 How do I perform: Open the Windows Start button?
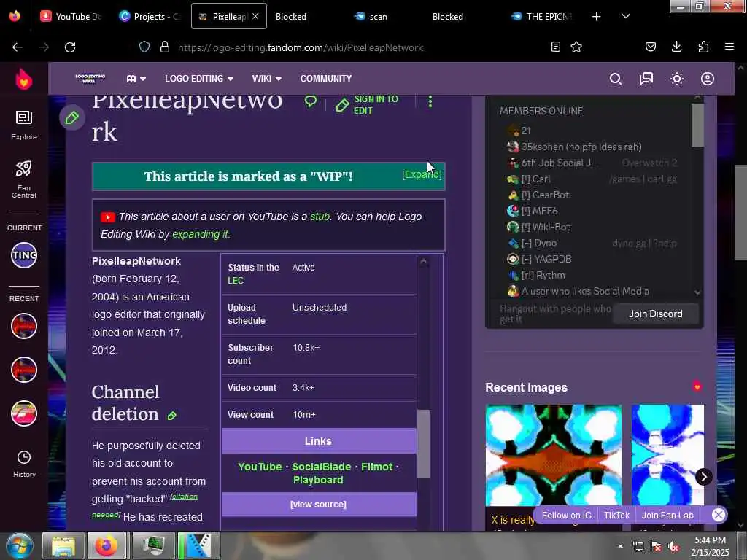pos(19,545)
